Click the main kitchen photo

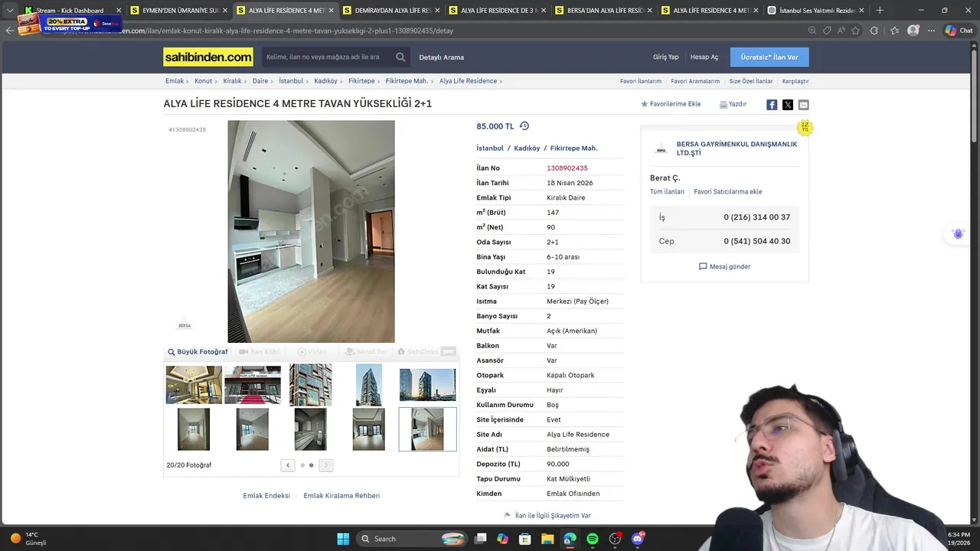click(311, 231)
